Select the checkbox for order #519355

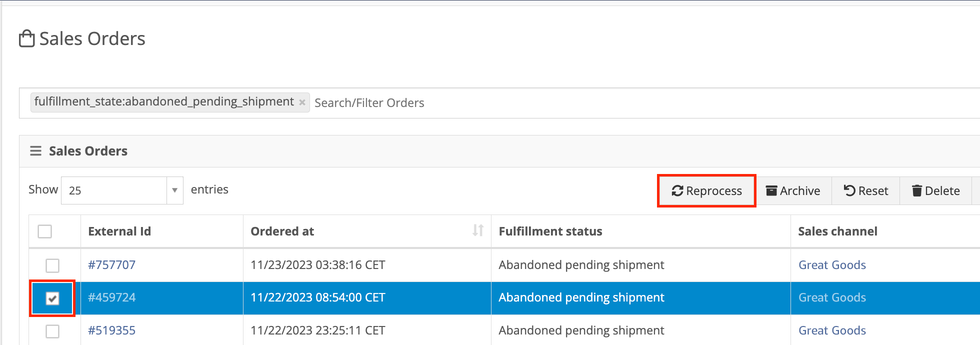(52, 331)
